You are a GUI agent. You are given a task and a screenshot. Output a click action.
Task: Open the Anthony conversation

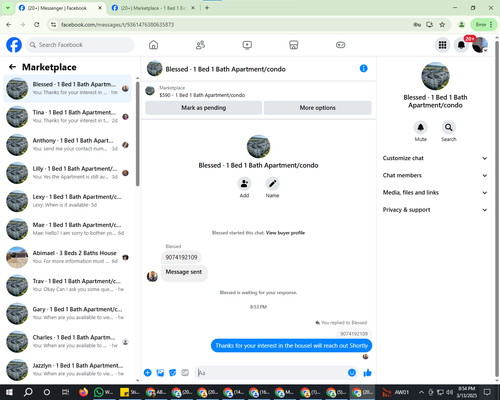67,145
